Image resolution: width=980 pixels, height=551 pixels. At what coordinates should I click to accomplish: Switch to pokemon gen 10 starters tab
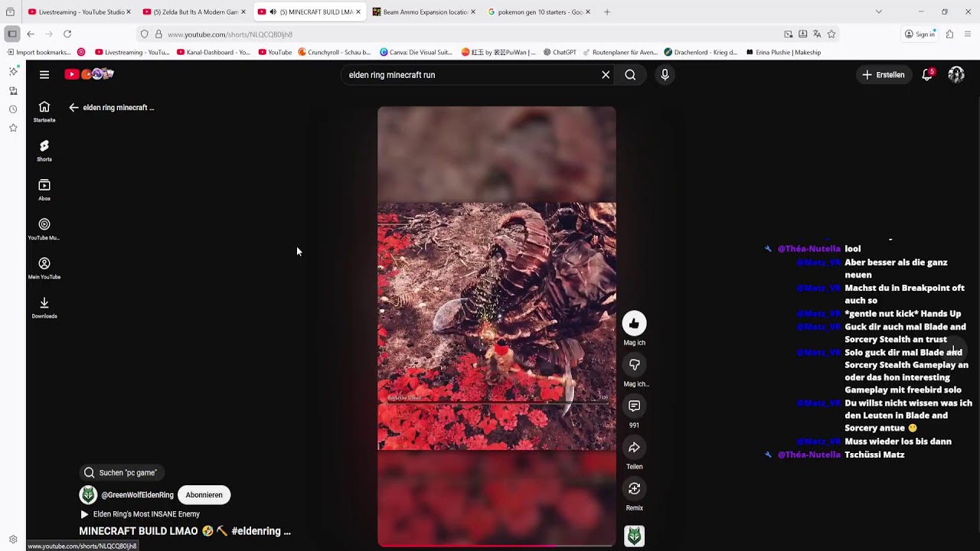pos(539,12)
